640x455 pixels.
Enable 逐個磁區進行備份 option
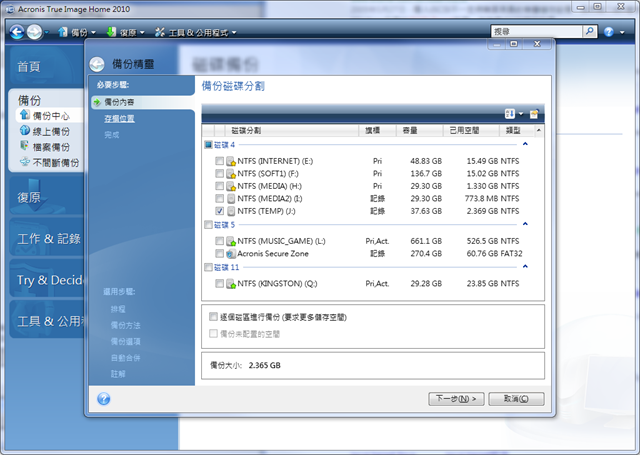(x=213, y=317)
